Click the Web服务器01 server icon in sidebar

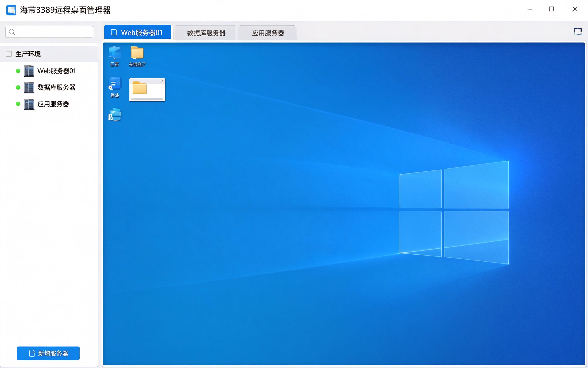[29, 71]
